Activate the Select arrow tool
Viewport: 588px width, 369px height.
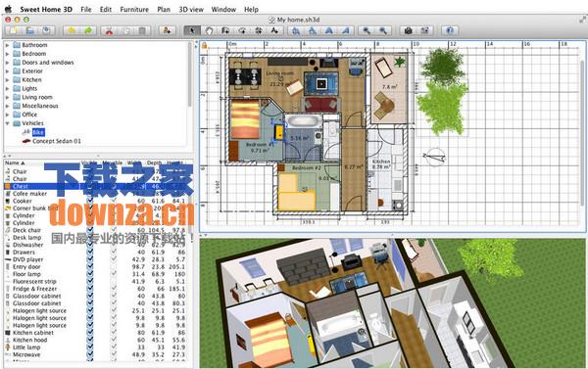coord(192,30)
